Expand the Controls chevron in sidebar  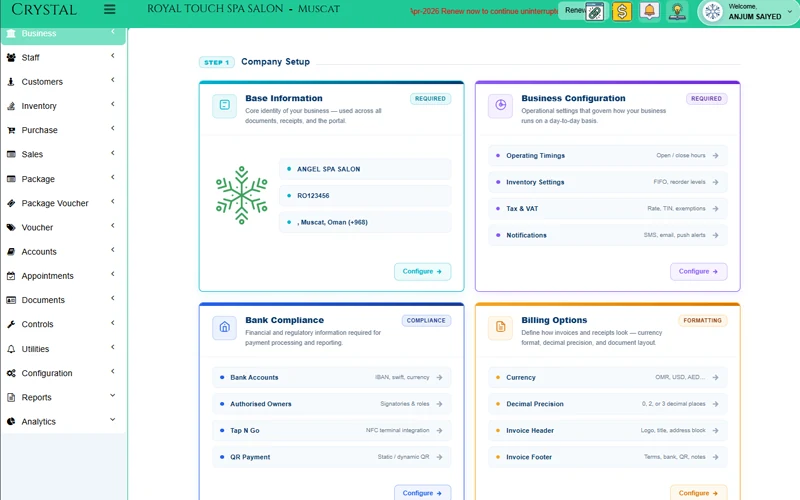(x=113, y=323)
